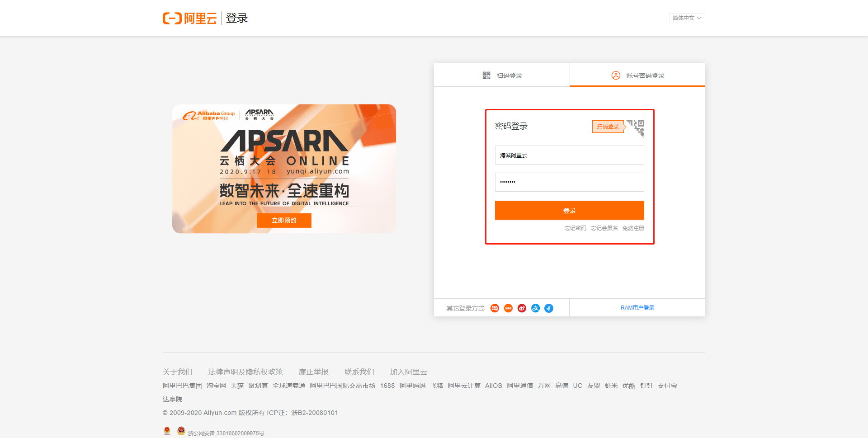Switch to the 扫码登录 tab
Screen dimensions: 868x438
502,75
